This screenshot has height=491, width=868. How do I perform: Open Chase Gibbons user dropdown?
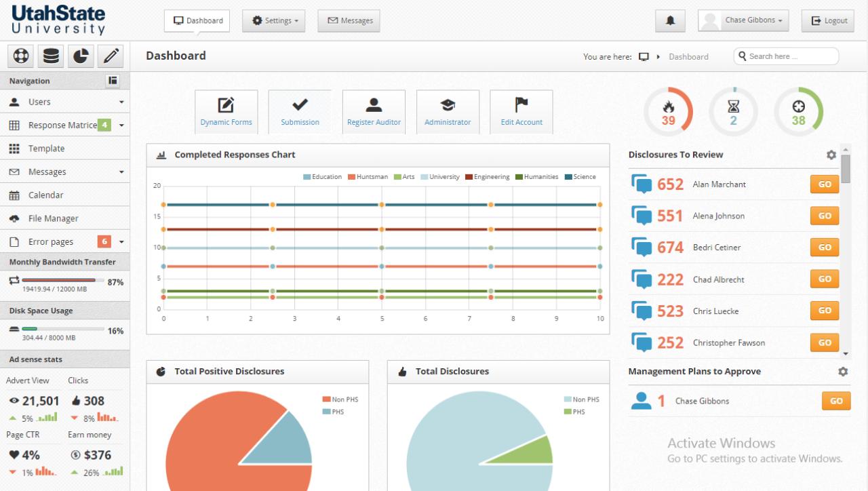(744, 20)
